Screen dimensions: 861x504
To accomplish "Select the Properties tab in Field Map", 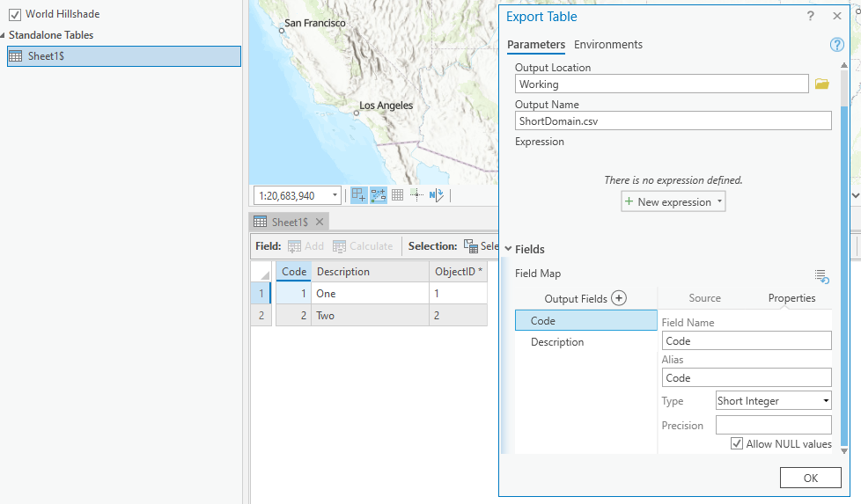I will coord(791,298).
